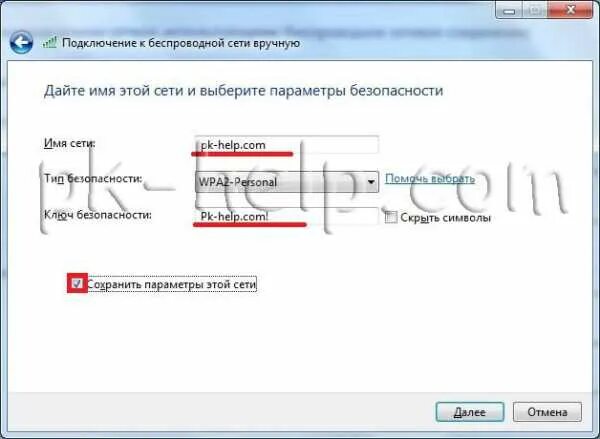Screen dimensions: 600x439
Task: Click the 'Скрыть символы' label text
Action: [445, 218]
